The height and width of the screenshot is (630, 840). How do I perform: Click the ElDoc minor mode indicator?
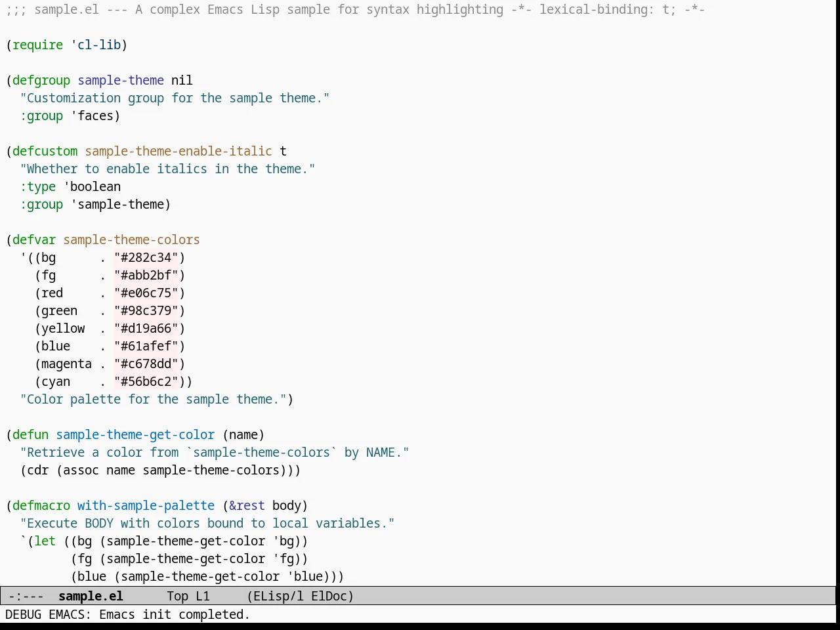(329, 596)
